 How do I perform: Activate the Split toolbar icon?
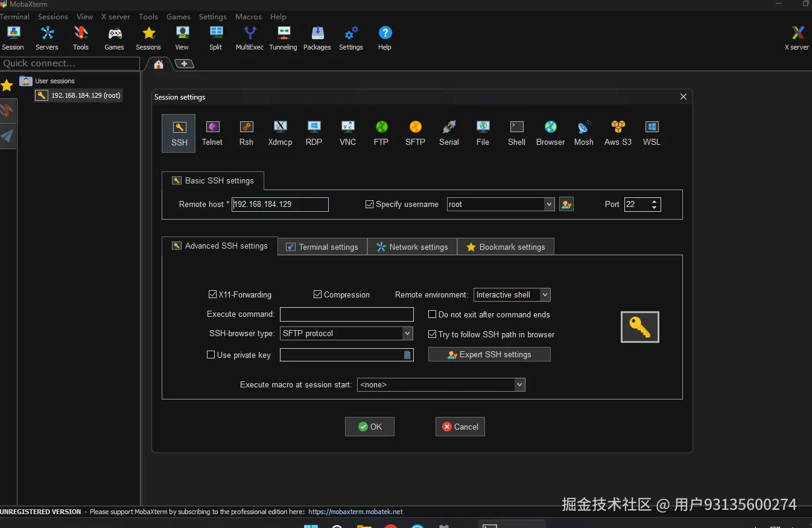coord(215,39)
